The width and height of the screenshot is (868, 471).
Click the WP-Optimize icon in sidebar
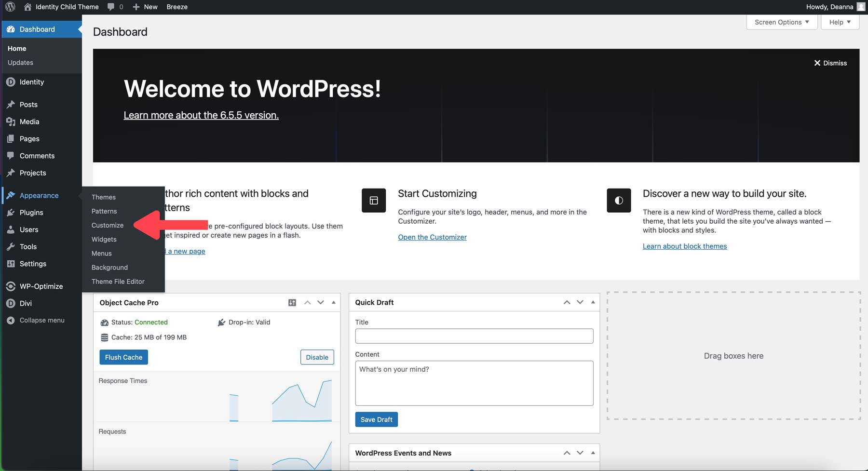11,286
